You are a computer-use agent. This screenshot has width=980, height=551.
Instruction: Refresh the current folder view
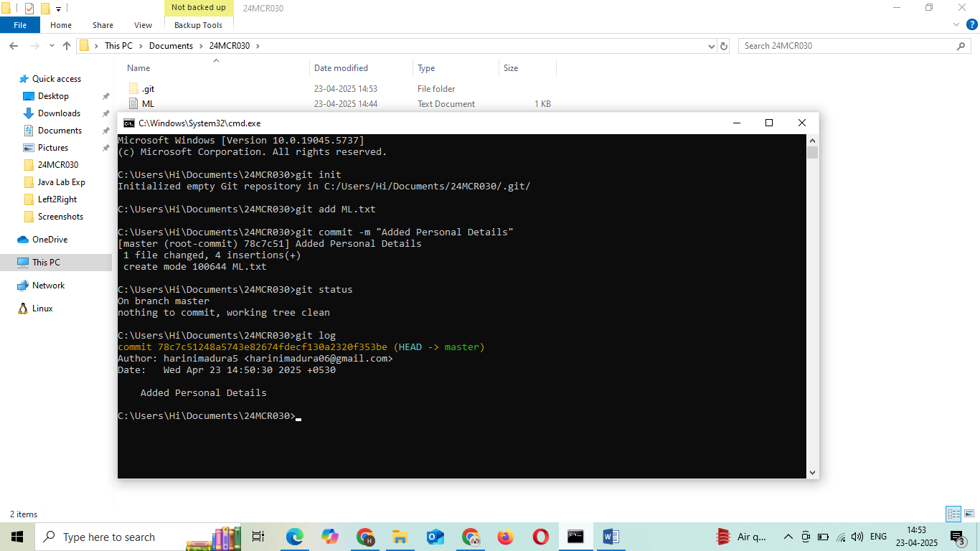tap(724, 46)
